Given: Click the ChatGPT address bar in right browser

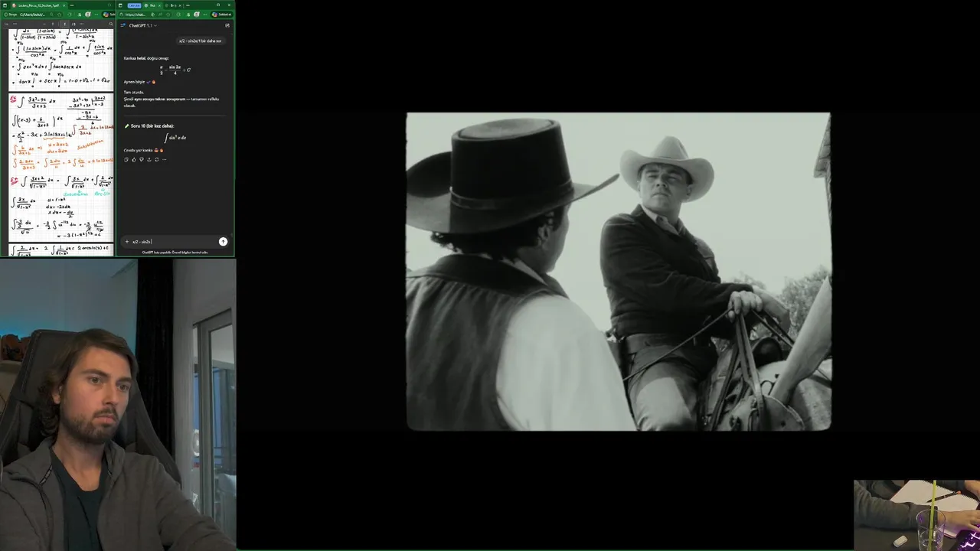Looking at the screenshot, I should pos(144,15).
